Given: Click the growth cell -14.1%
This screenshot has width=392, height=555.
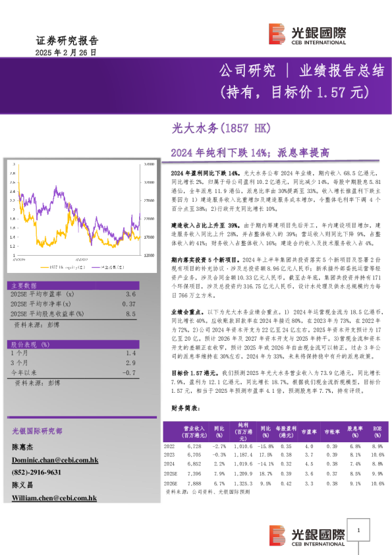Looking at the screenshot, I should (266, 464).
